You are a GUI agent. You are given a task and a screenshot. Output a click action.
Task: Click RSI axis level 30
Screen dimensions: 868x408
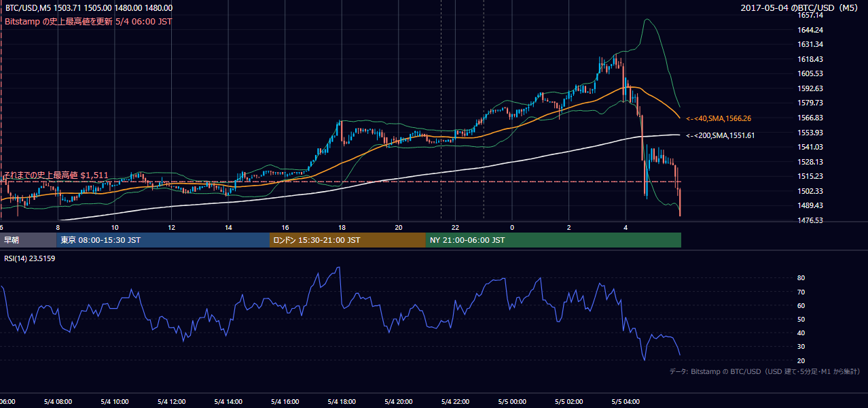coord(801,347)
